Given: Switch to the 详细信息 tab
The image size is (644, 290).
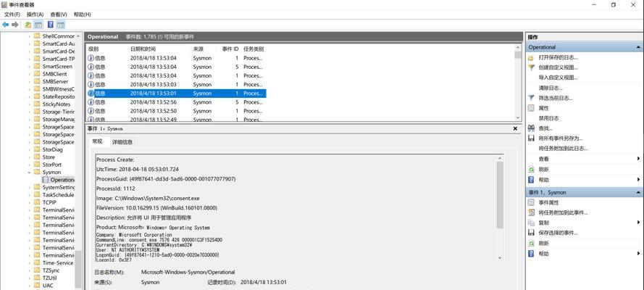Looking at the screenshot, I should click(122, 142).
